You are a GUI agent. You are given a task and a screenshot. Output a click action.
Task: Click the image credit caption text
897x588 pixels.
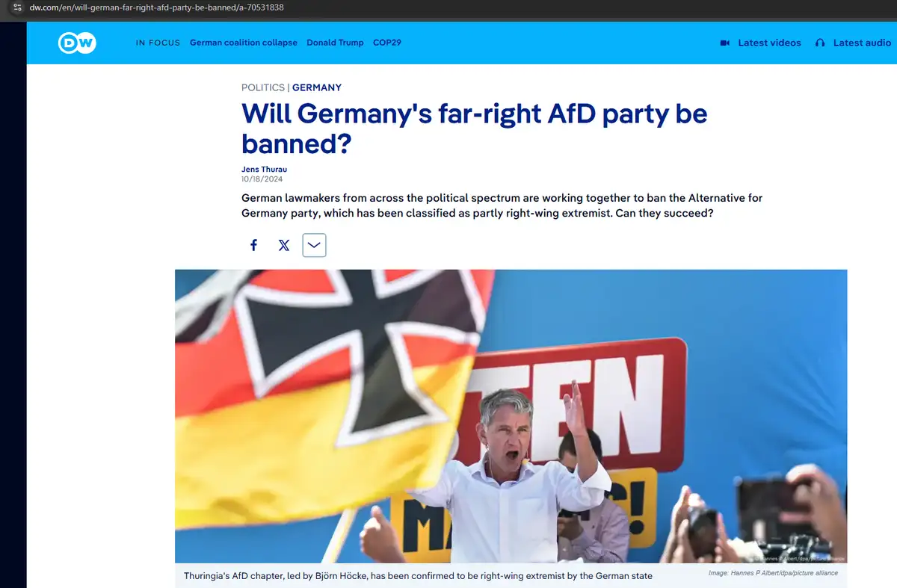(773, 573)
